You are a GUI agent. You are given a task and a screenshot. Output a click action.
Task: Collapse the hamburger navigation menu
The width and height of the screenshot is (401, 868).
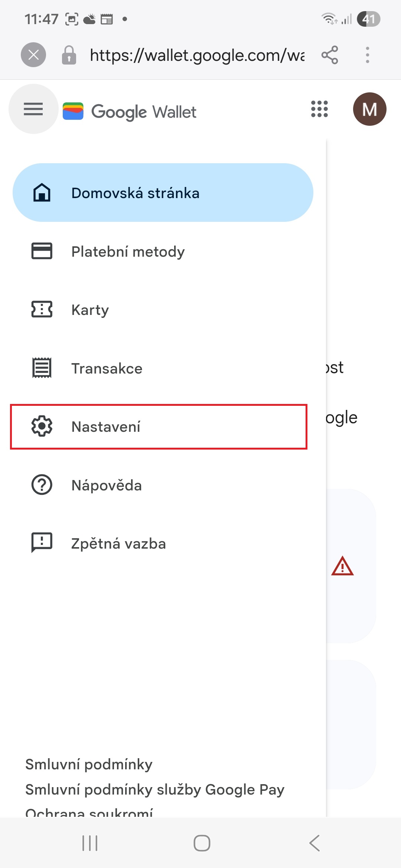pos(33,109)
